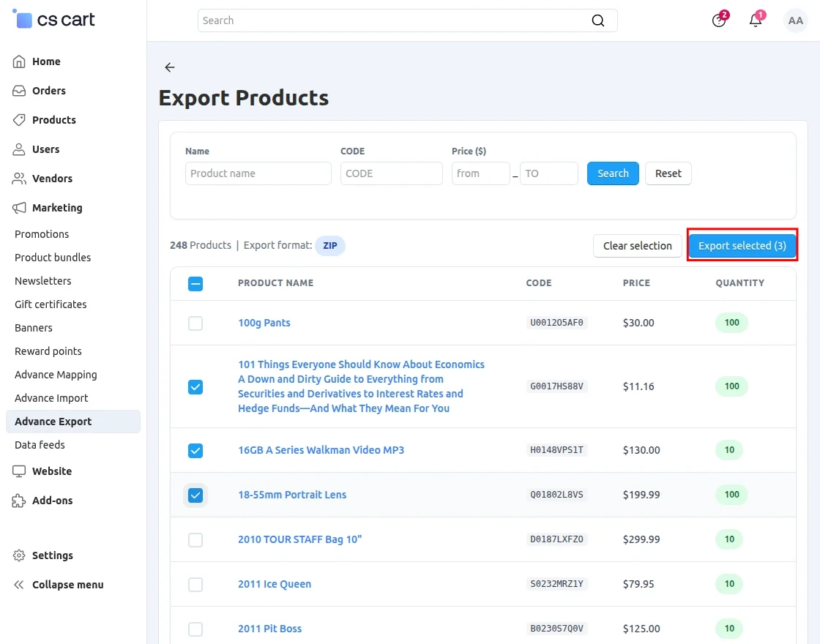
Task: Check the 2011 Pit Boss checkbox
Action: click(x=195, y=629)
